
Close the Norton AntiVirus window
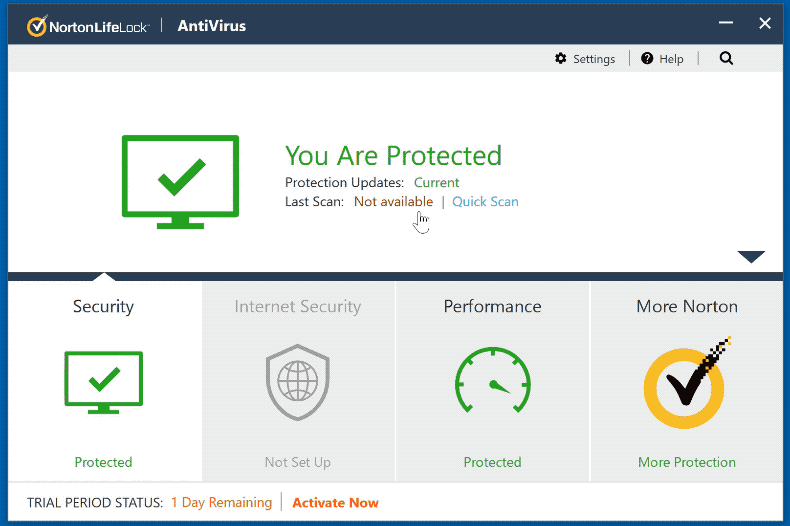click(765, 23)
